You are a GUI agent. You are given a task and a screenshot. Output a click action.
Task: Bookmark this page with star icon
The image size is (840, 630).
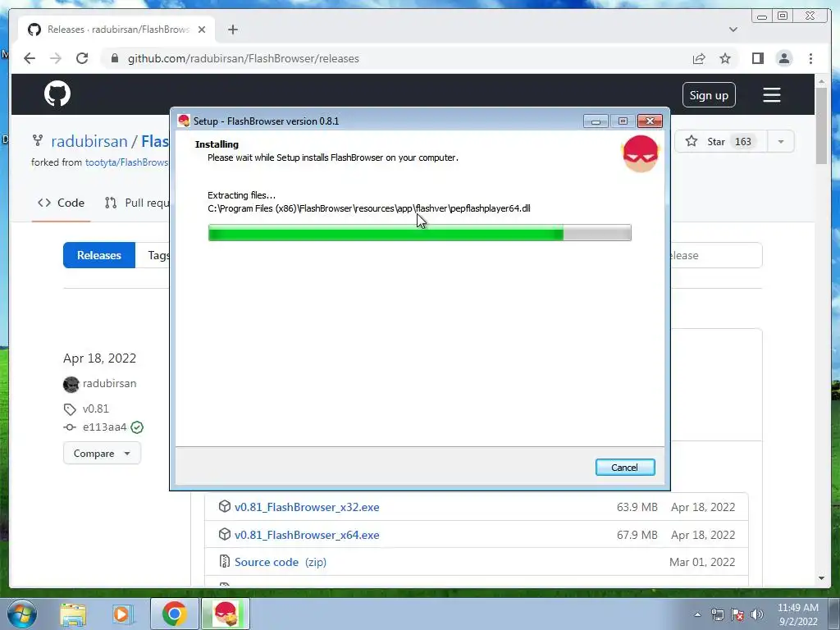[725, 58]
